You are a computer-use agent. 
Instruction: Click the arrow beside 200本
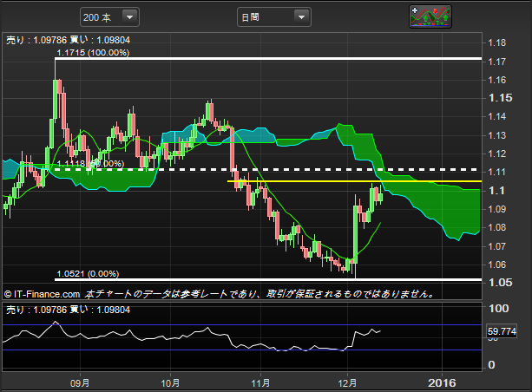coord(129,17)
